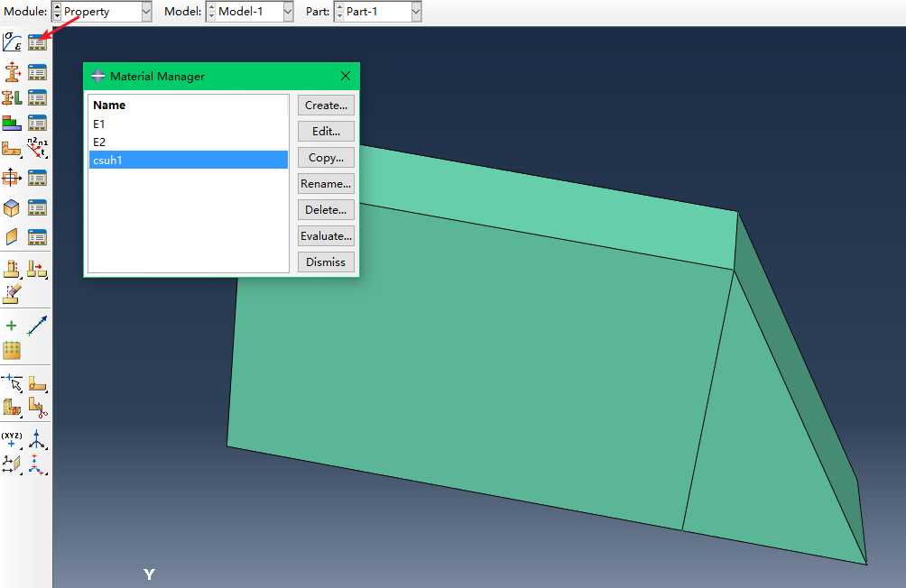
Task: Click the Create Skin cube icon
Action: click(x=12, y=207)
